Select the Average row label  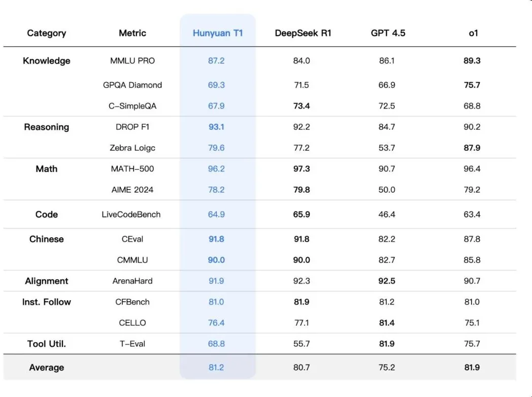(47, 368)
